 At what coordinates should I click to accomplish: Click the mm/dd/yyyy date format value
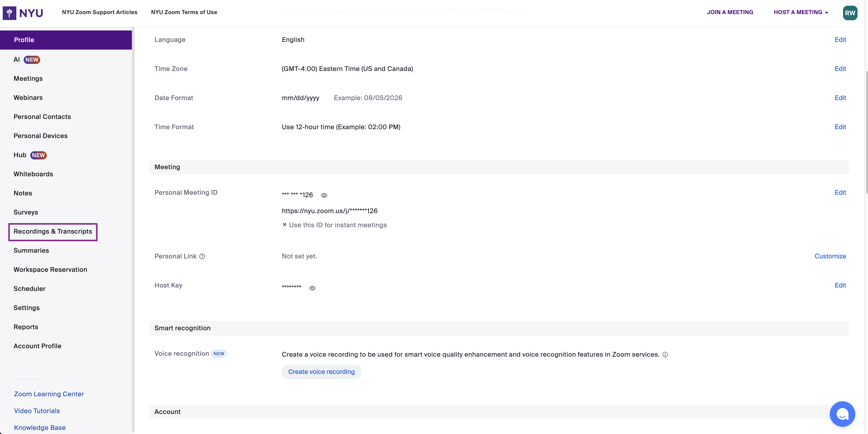coord(300,98)
